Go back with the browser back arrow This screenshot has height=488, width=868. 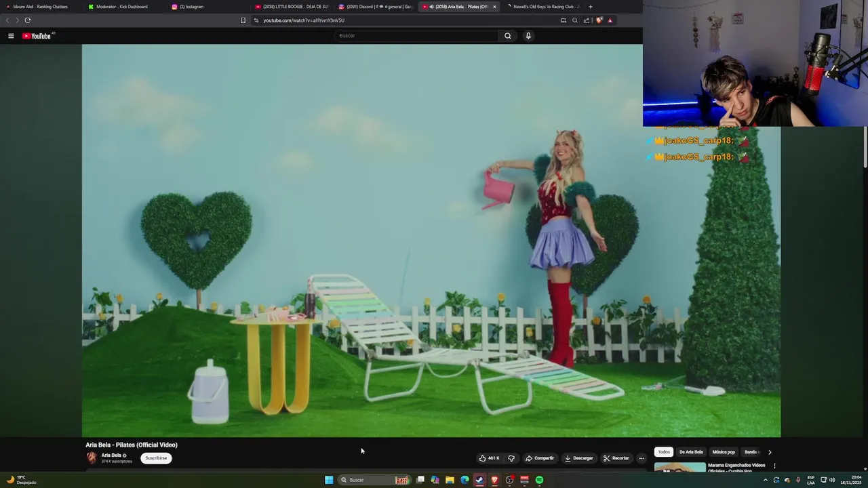(x=7, y=20)
